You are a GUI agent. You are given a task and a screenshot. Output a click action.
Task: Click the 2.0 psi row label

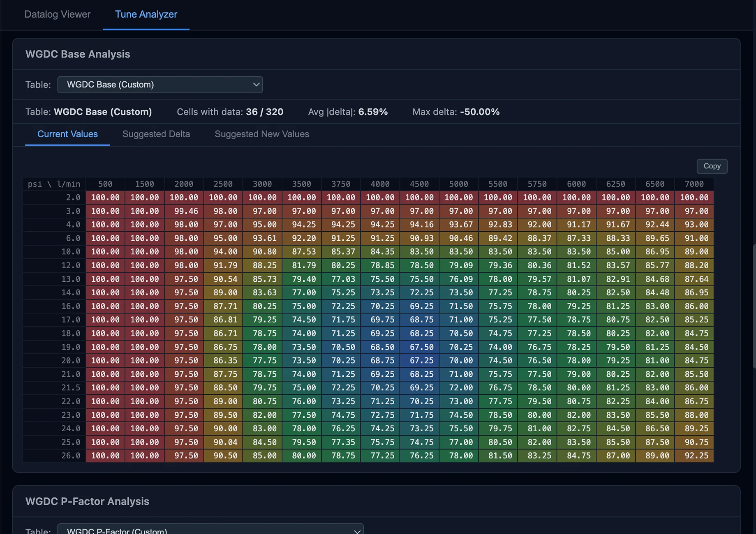coord(54,198)
